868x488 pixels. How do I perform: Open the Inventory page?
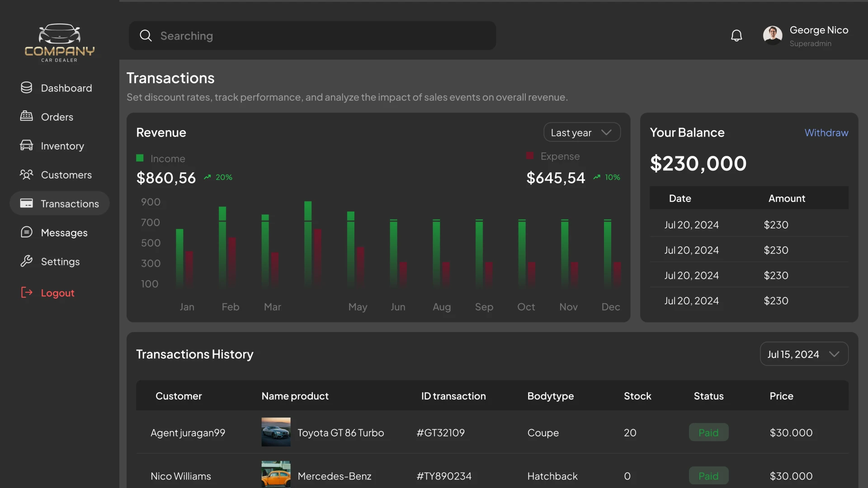pyautogui.click(x=62, y=145)
